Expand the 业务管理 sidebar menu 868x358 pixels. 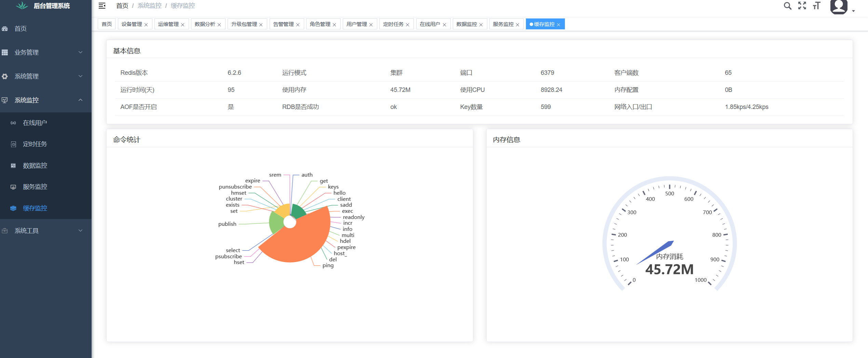point(46,52)
